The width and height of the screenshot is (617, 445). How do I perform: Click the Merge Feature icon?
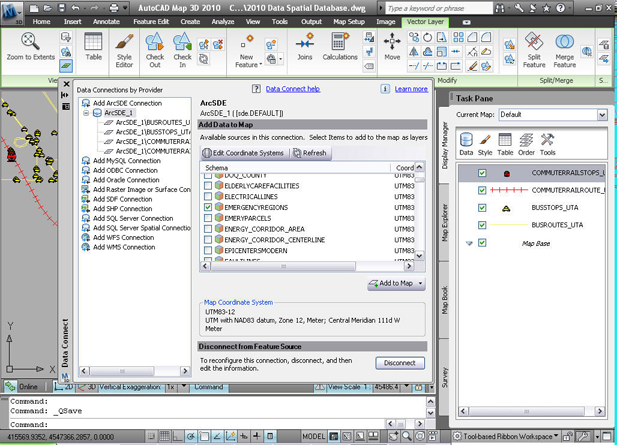pos(564,42)
